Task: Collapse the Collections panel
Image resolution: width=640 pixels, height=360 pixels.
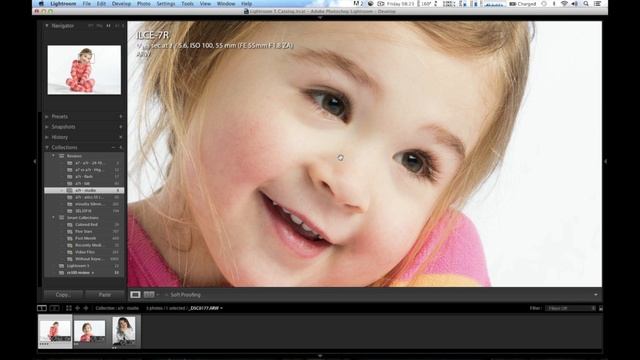Action: tap(47, 147)
